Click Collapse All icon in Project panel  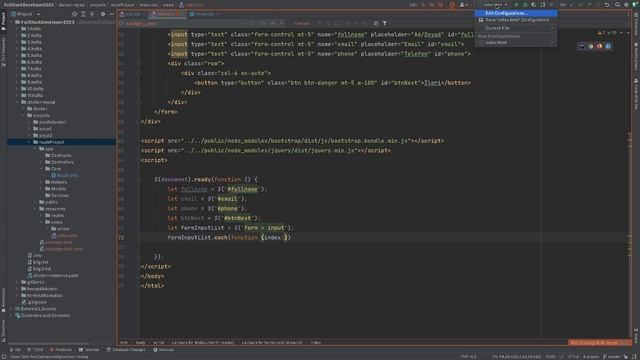(92, 14)
